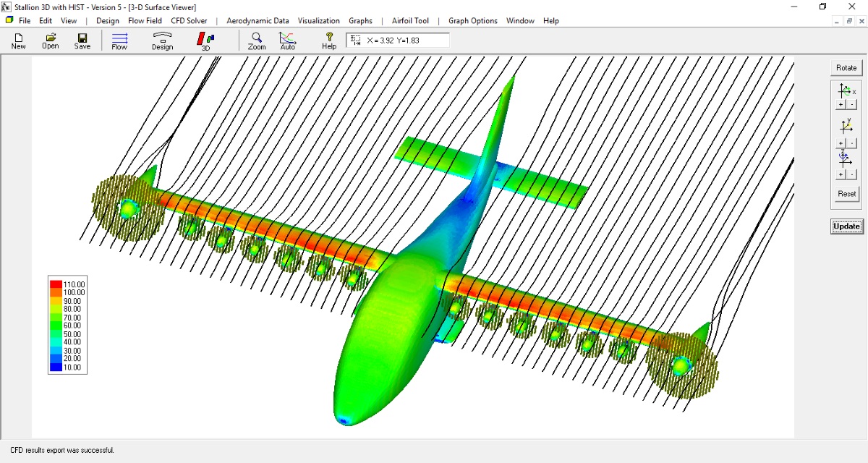Image resolution: width=868 pixels, height=463 pixels.
Task: Click the dark blue 10.00 legend color
Action: click(56, 368)
